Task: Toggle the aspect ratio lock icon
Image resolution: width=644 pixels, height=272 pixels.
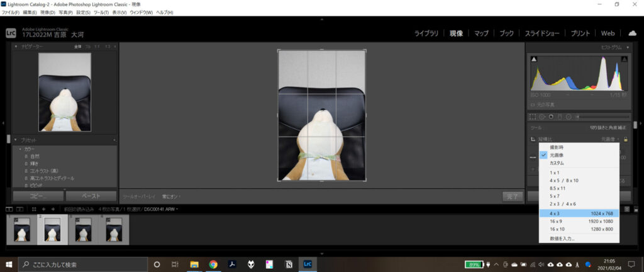Action: pyautogui.click(x=626, y=139)
